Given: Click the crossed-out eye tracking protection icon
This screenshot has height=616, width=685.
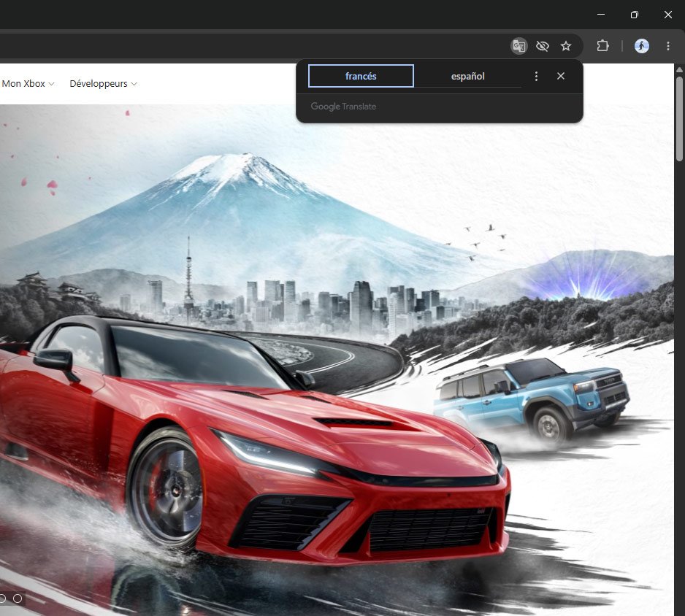Looking at the screenshot, I should [x=542, y=46].
